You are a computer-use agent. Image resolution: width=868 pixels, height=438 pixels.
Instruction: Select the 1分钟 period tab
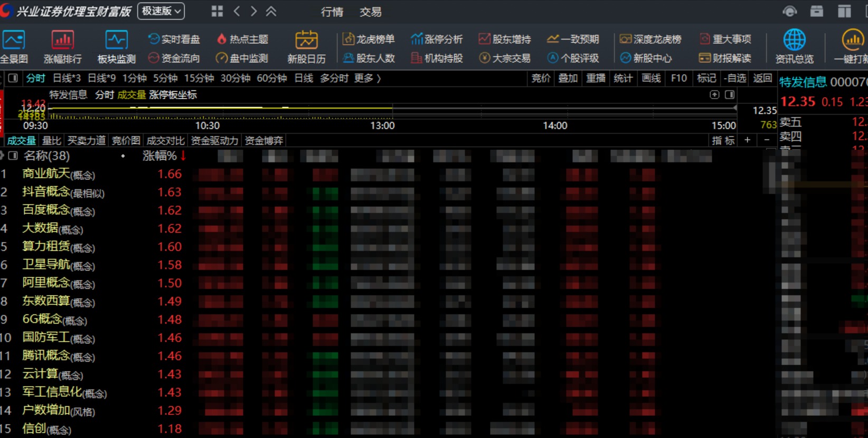(x=135, y=78)
